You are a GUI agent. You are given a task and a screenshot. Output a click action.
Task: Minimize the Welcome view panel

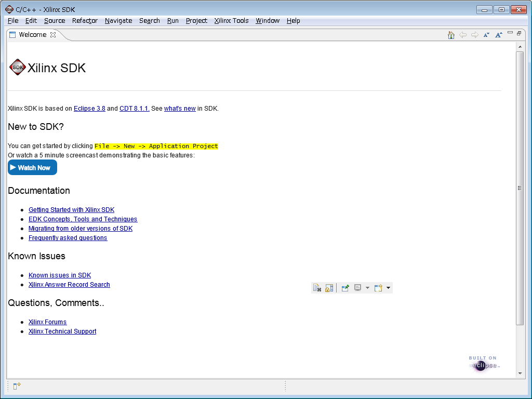point(510,33)
